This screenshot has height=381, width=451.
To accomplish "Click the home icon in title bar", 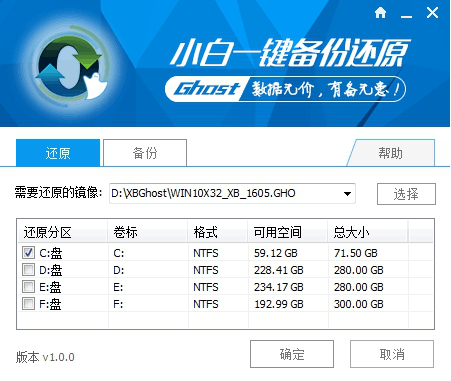I will point(380,13).
